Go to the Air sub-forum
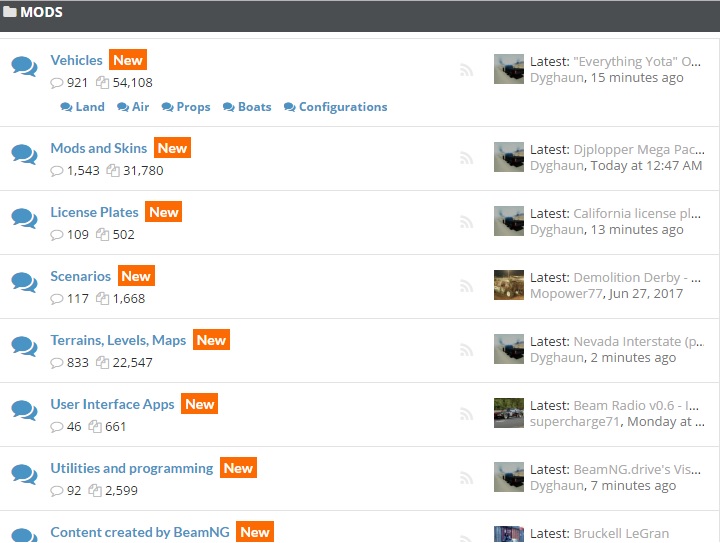Image resolution: width=720 pixels, height=543 pixels. point(133,107)
